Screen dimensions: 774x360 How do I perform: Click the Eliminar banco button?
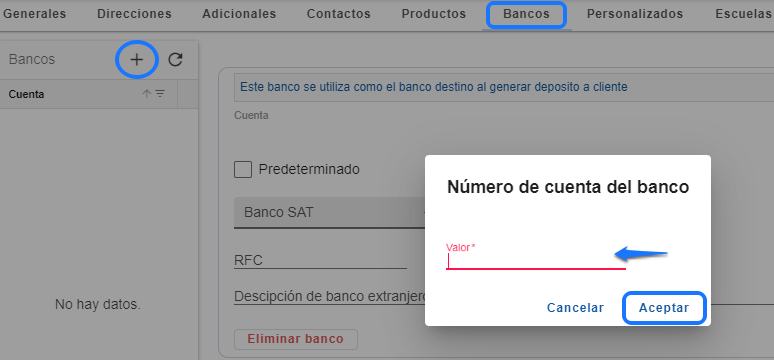point(296,339)
